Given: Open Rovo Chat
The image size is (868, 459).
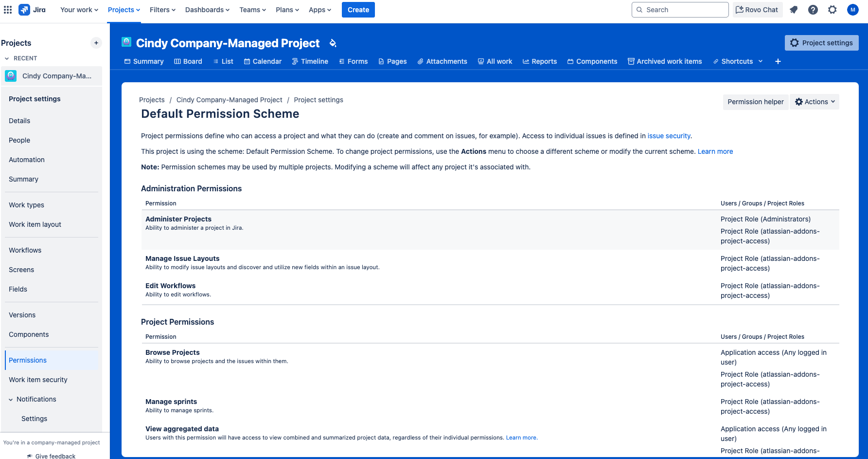Looking at the screenshot, I should point(757,9).
